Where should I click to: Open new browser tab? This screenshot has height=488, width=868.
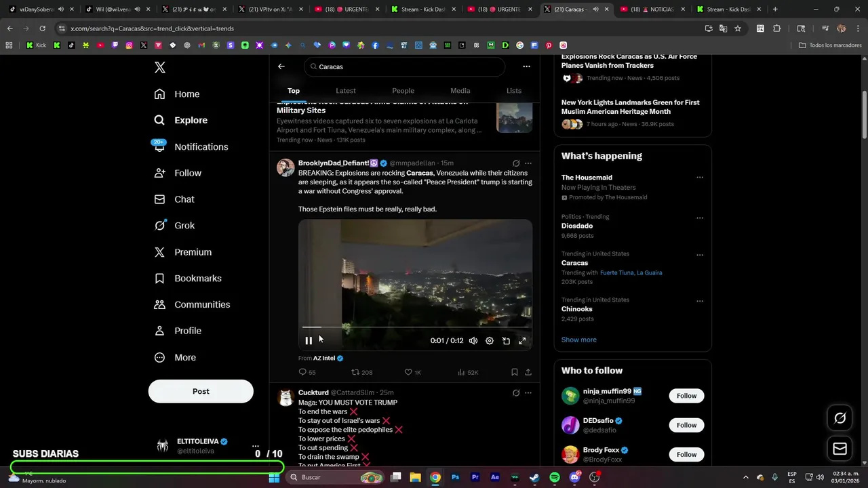775,9
